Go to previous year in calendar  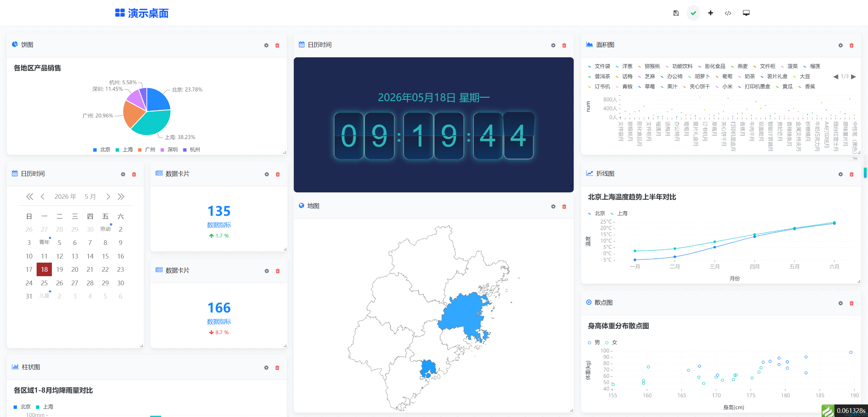click(29, 196)
